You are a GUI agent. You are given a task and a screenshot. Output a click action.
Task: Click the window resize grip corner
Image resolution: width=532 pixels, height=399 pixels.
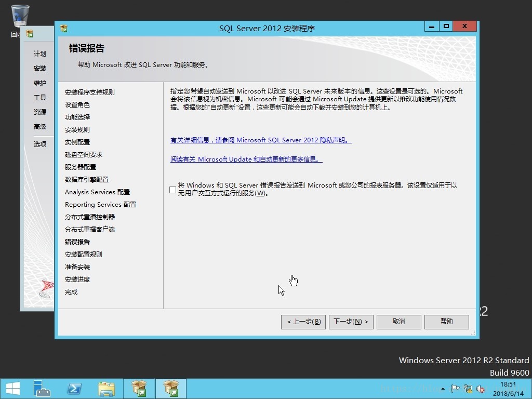click(473, 333)
